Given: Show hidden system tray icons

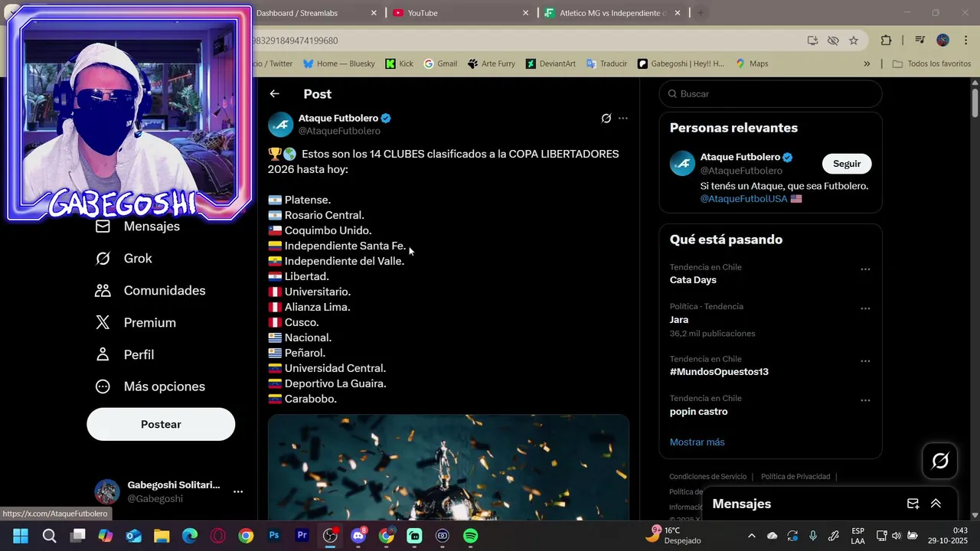Looking at the screenshot, I should [x=751, y=536].
